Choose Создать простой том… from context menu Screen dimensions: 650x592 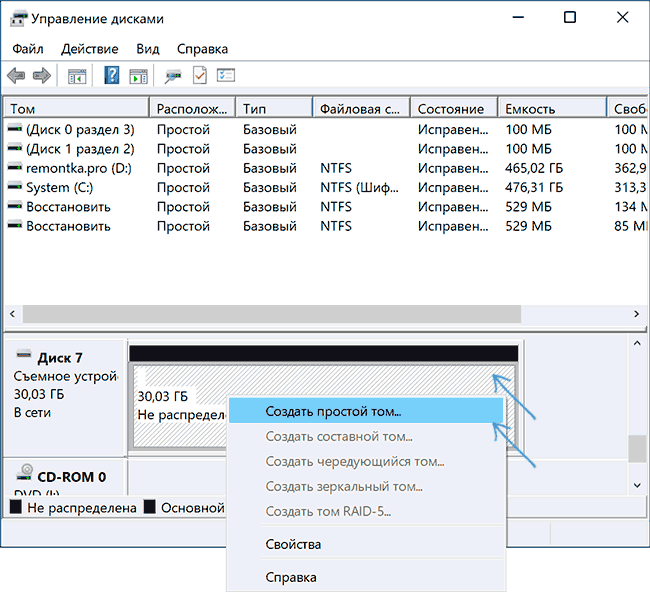pos(366,411)
